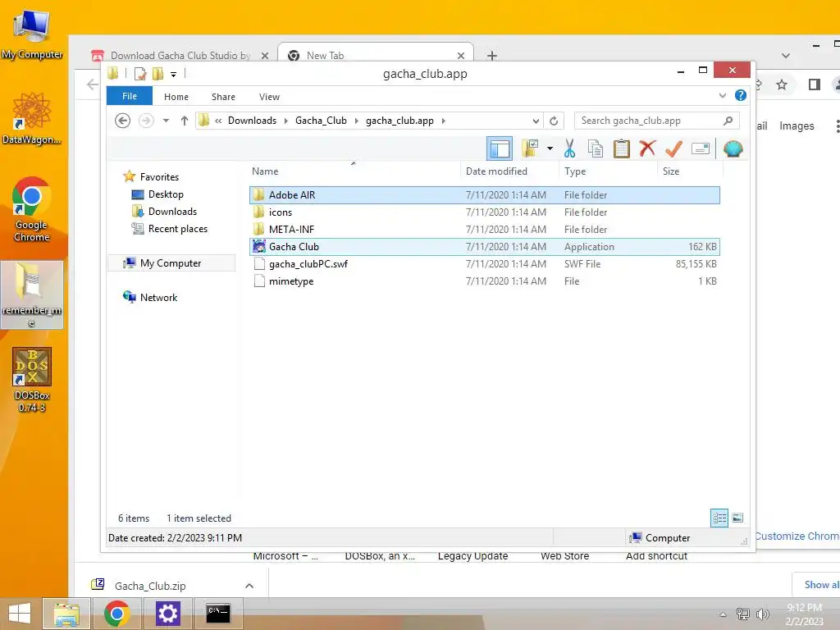The width and height of the screenshot is (840, 630).
Task: Click the Cut scissors icon
Action: 569,148
